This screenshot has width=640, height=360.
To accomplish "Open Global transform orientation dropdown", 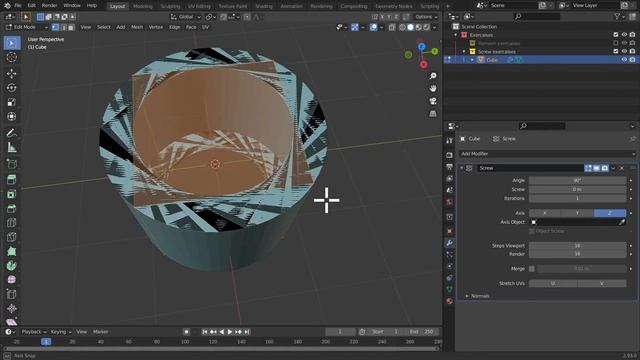I will click(186, 17).
